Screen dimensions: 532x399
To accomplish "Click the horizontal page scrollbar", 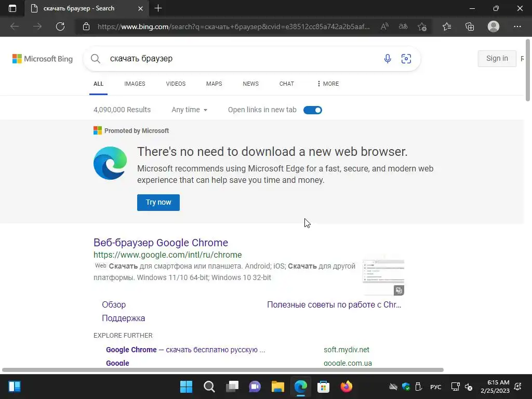I will point(222,370).
